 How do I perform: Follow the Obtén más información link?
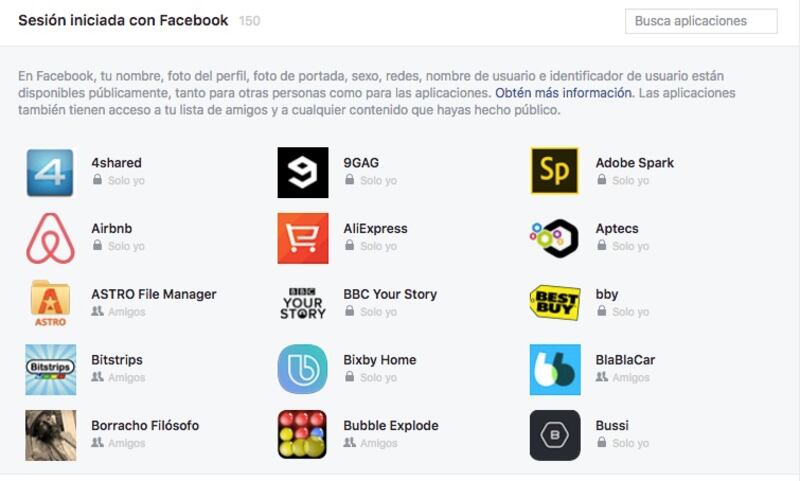click(x=563, y=93)
